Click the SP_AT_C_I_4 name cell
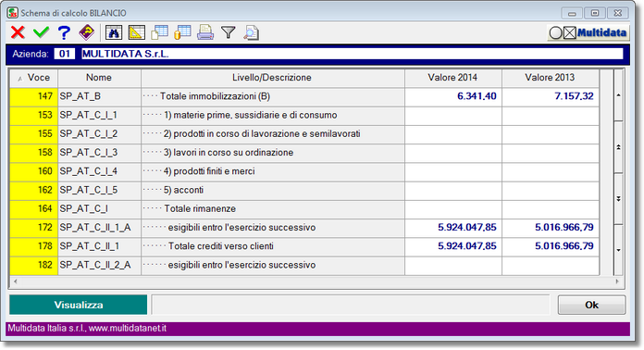 point(99,171)
